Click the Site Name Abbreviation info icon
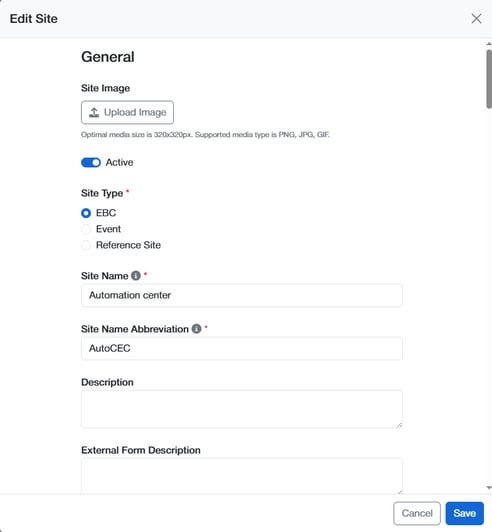This screenshot has height=532, width=492. [196, 328]
